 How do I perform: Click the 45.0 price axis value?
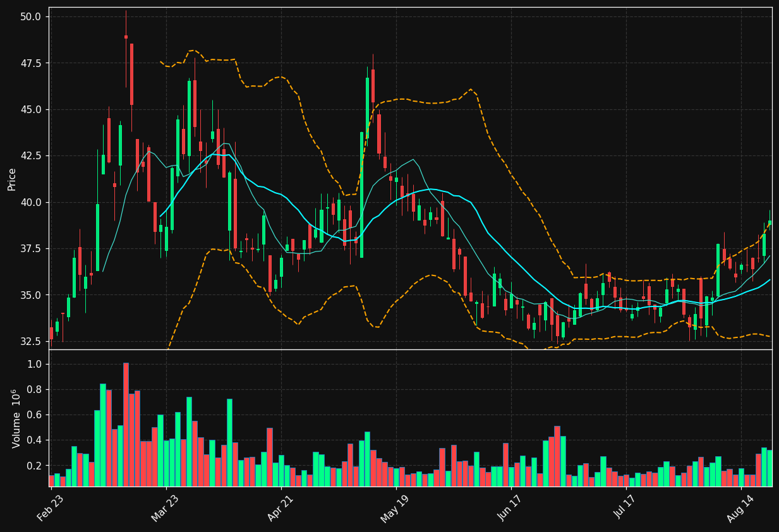point(31,109)
